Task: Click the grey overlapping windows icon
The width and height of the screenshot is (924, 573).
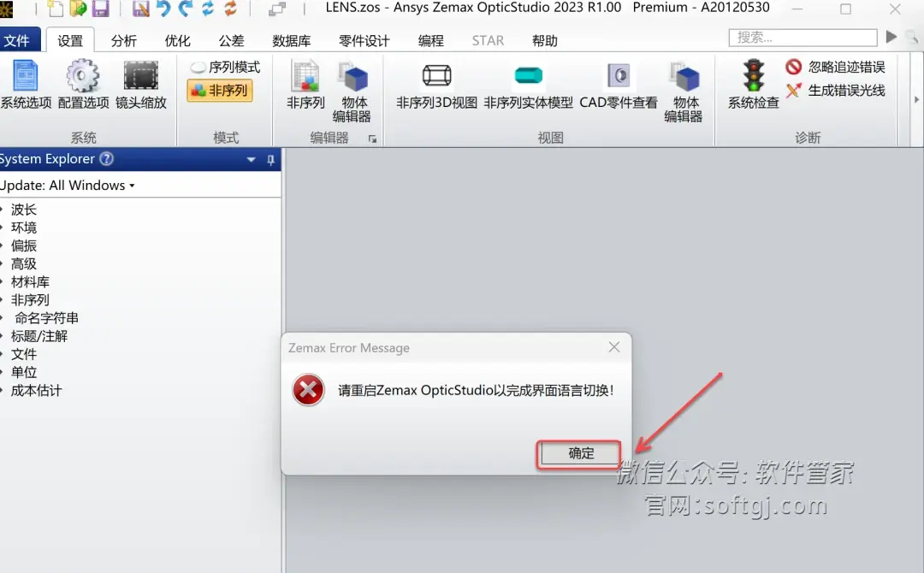Action: pyautogui.click(x=277, y=9)
